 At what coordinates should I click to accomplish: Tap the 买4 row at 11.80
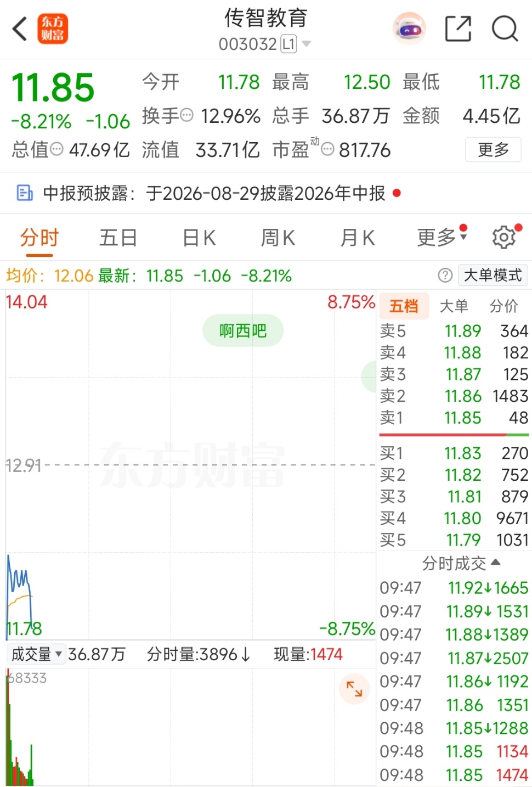(454, 518)
